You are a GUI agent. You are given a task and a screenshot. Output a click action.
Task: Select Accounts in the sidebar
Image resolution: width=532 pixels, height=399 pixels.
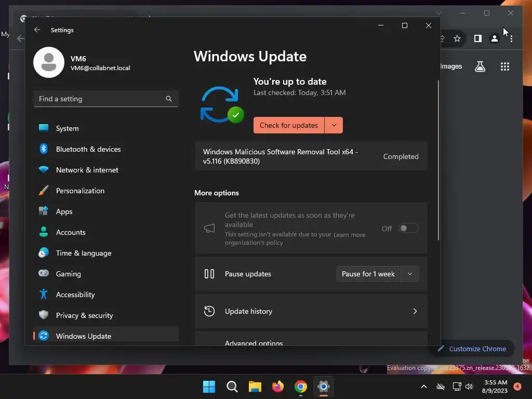point(106,232)
